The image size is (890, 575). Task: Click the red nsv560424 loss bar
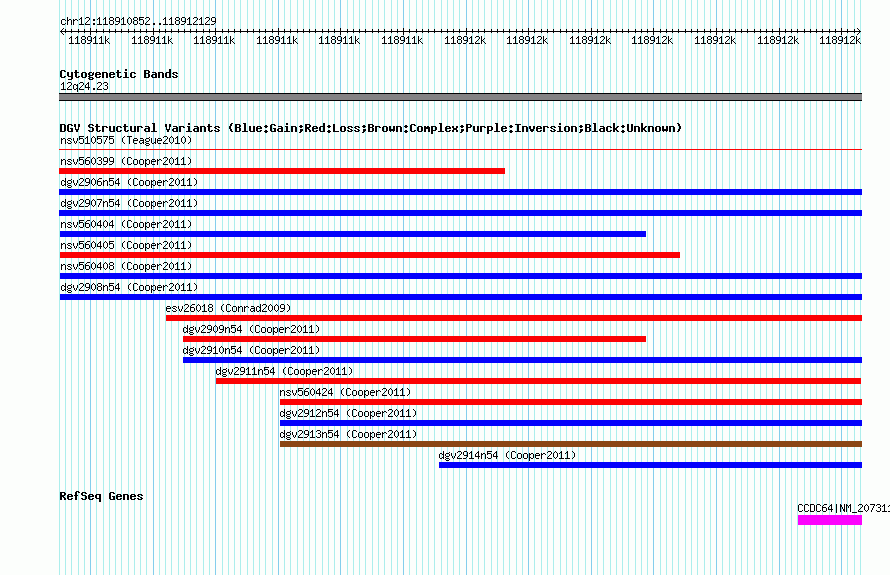(571, 402)
